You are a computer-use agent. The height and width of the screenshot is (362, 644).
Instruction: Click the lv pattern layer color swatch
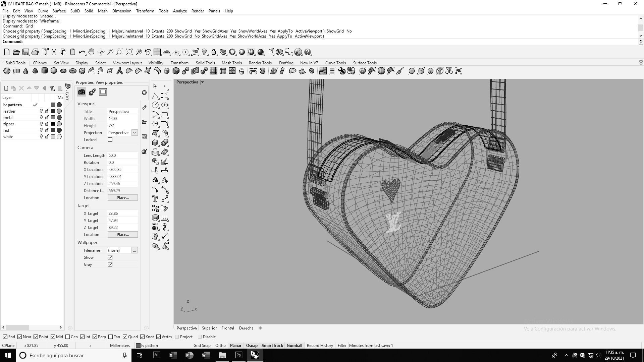pyautogui.click(x=53, y=105)
